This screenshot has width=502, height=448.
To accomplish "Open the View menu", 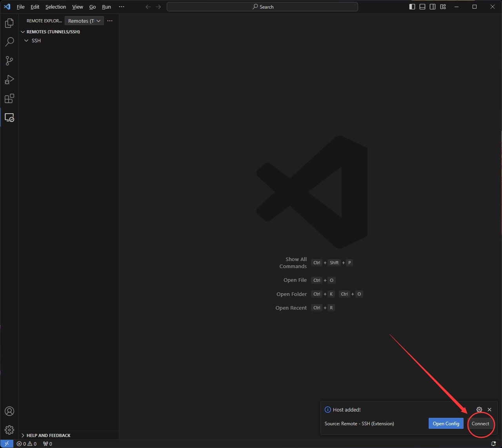I will pyautogui.click(x=78, y=7).
